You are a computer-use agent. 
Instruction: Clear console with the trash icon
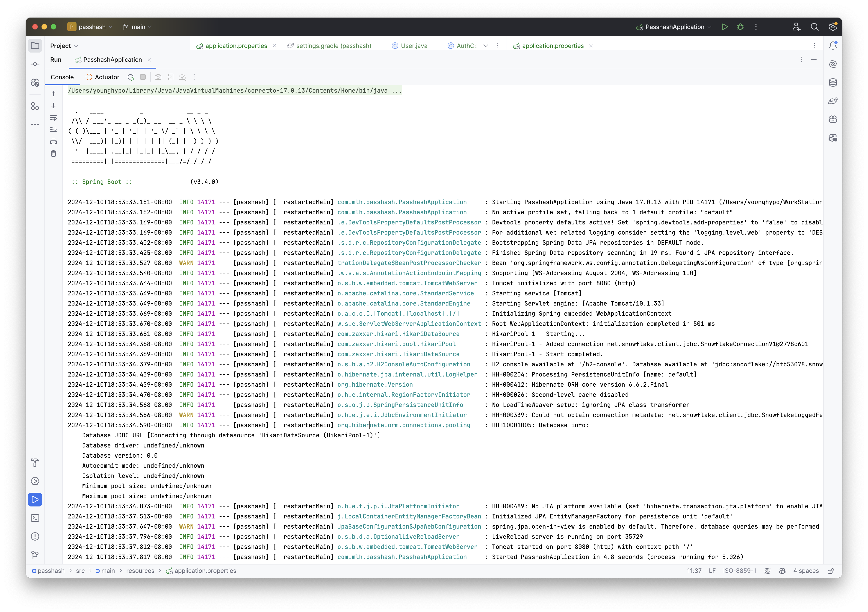tap(53, 153)
